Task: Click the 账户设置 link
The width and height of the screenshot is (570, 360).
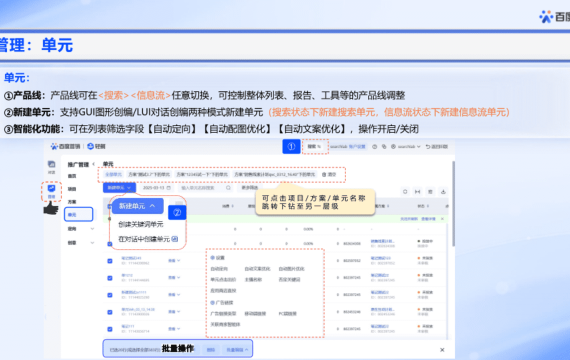Action: pyautogui.click(x=357, y=147)
